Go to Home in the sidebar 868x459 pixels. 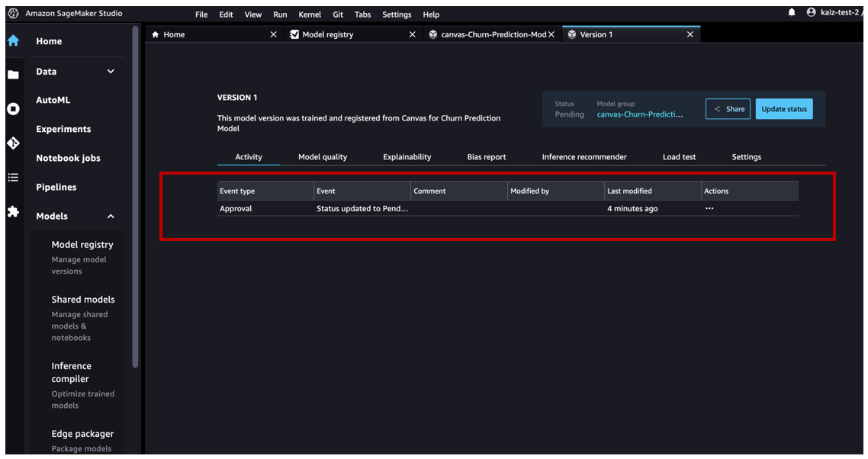point(49,41)
